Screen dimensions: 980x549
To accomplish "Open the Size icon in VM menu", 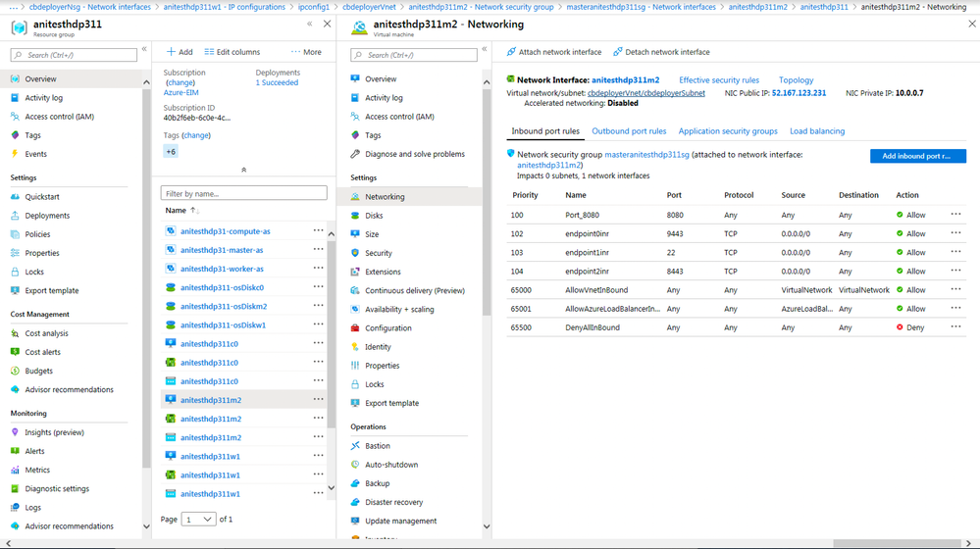I will [x=355, y=234].
